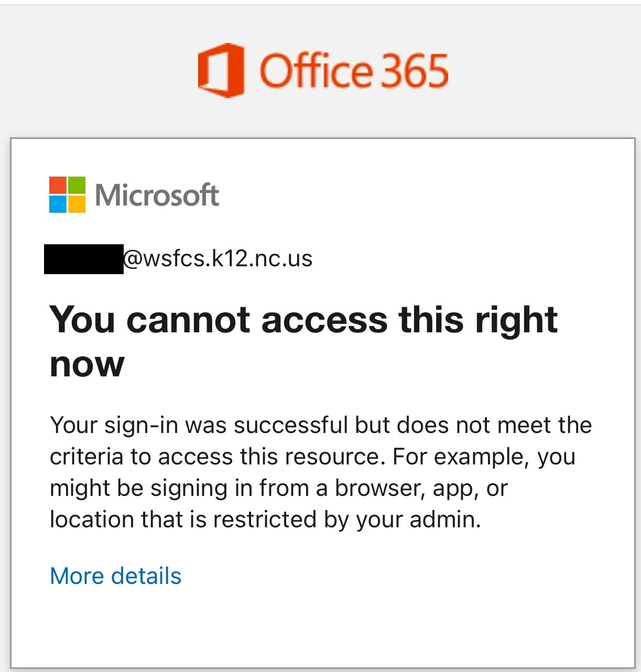Screen dimensions: 641x672
Task: Click "Your sign-in was successful" text
Action: coord(199,425)
